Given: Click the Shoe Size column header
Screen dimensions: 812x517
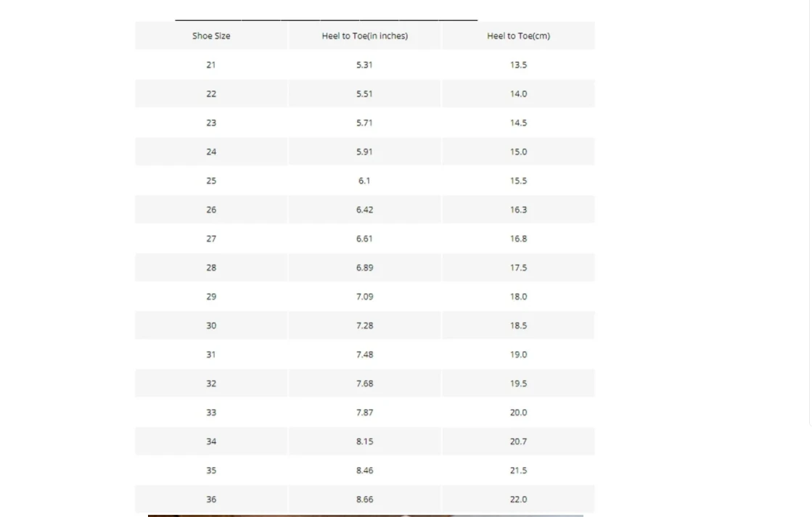Looking at the screenshot, I should pos(211,36).
